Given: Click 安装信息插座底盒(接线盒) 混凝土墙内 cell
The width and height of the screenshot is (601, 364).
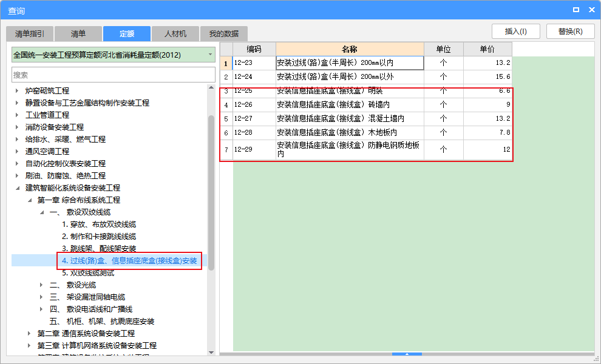Looking at the screenshot, I should (350, 119).
